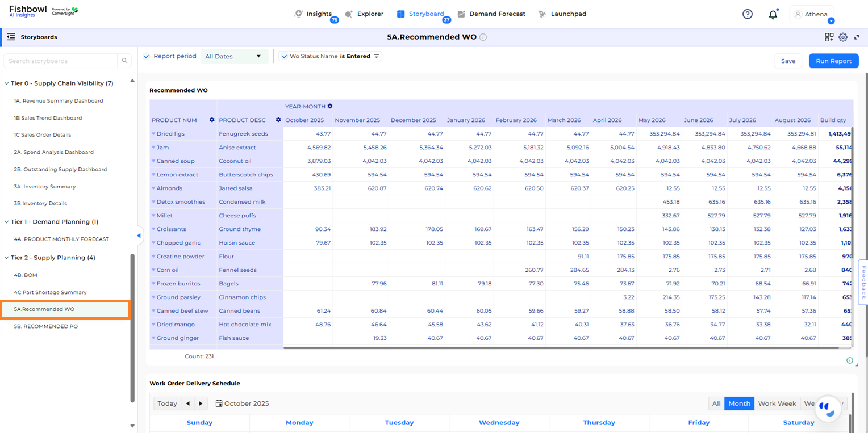Select the Month view in delivery schedule

coord(739,403)
